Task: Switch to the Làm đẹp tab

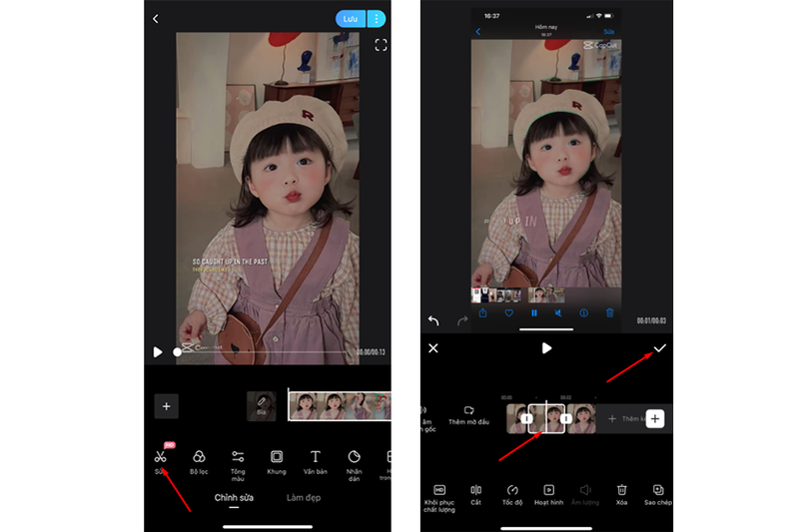Action: pyautogui.click(x=304, y=497)
